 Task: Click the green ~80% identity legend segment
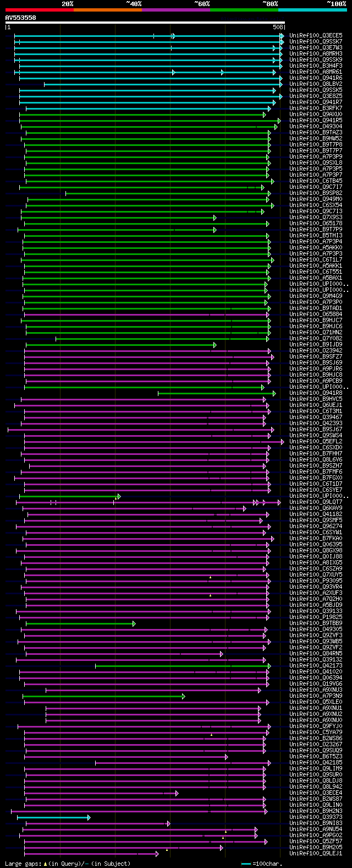[244, 10]
